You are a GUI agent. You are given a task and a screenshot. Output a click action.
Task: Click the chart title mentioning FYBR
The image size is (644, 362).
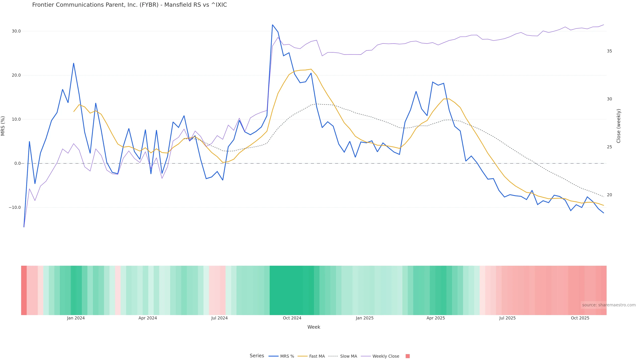coord(129,5)
